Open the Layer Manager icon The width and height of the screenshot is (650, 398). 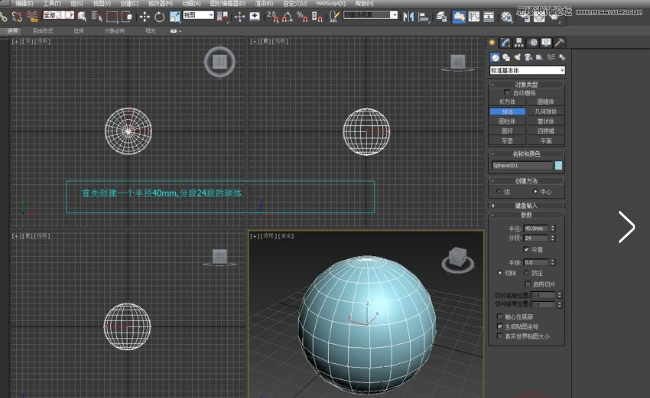click(441, 17)
